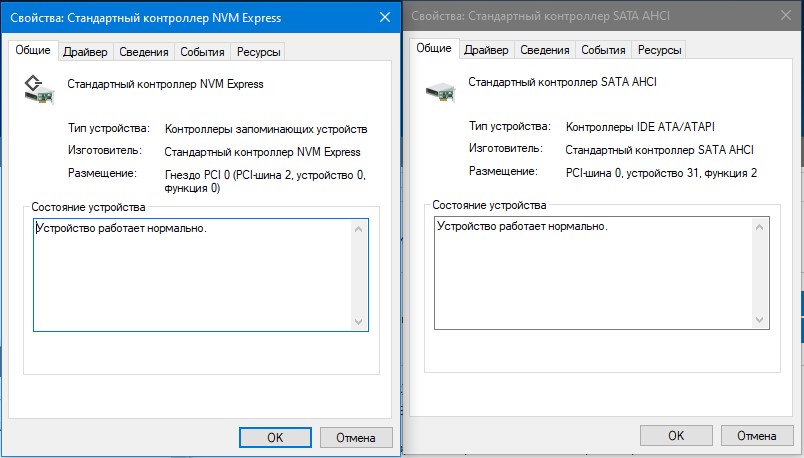The width and height of the screenshot is (804, 458).
Task: Switch to Сведения tab in NVM Express window
Action: [144, 52]
